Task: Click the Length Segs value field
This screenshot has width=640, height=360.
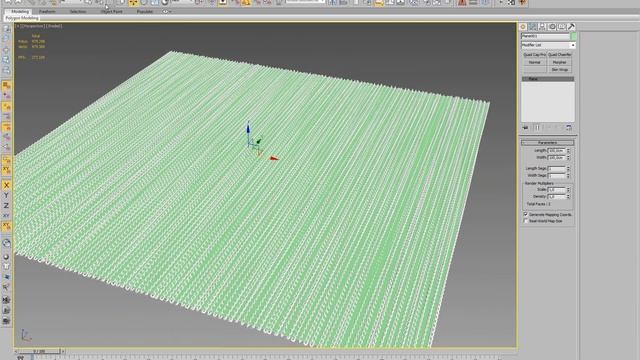Action: click(x=556, y=169)
